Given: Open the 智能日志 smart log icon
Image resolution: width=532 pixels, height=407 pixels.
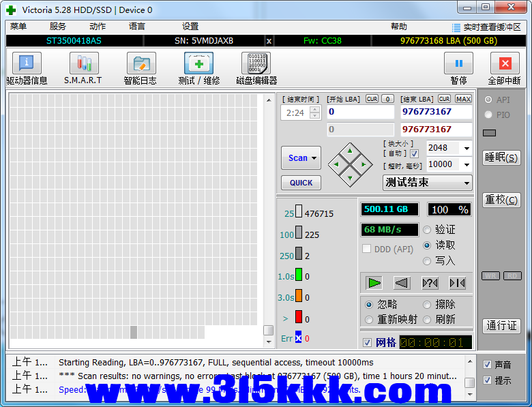Looking at the screenshot, I should (x=141, y=63).
